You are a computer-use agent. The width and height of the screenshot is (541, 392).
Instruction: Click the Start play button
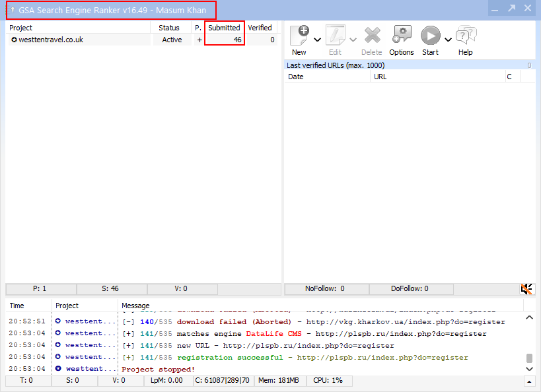point(430,36)
